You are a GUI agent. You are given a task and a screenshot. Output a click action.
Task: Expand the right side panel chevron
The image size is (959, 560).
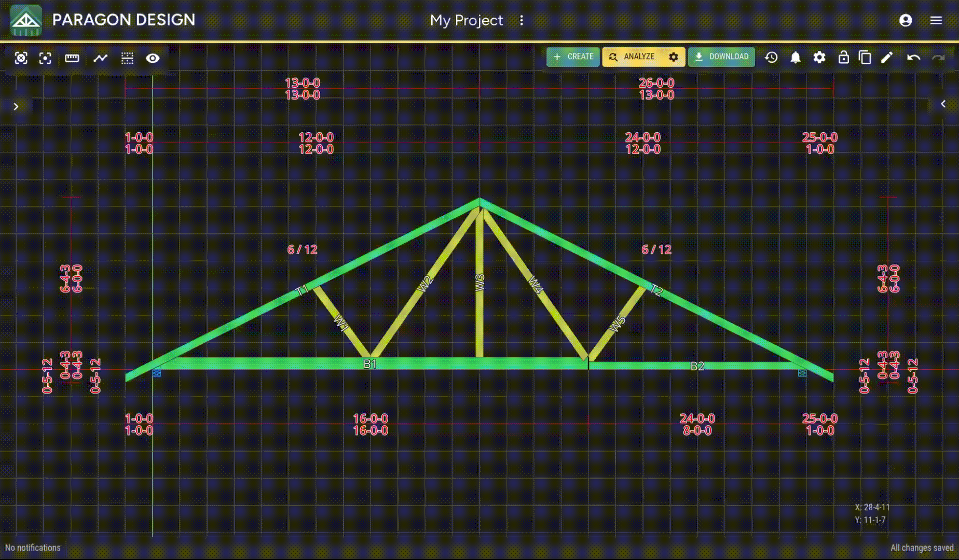pyautogui.click(x=943, y=104)
